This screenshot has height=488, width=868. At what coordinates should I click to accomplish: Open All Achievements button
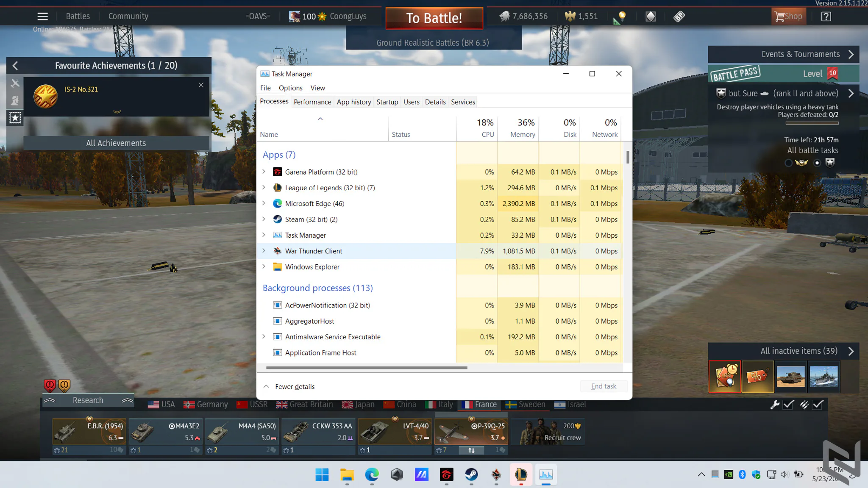coord(116,143)
